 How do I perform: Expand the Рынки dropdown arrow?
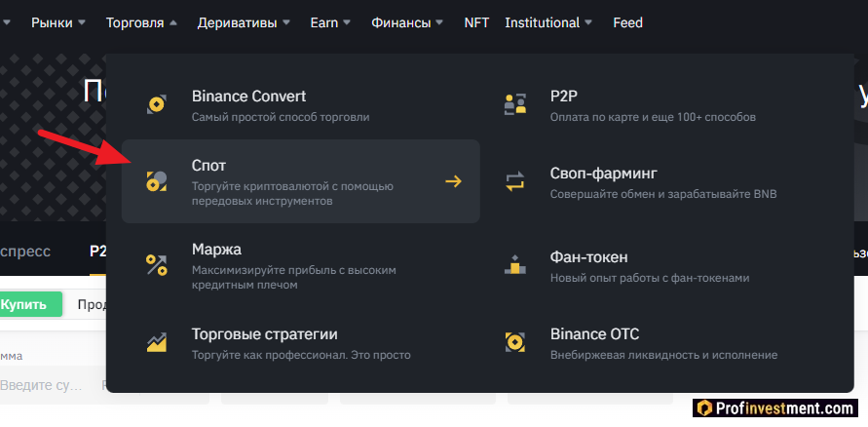(x=82, y=22)
